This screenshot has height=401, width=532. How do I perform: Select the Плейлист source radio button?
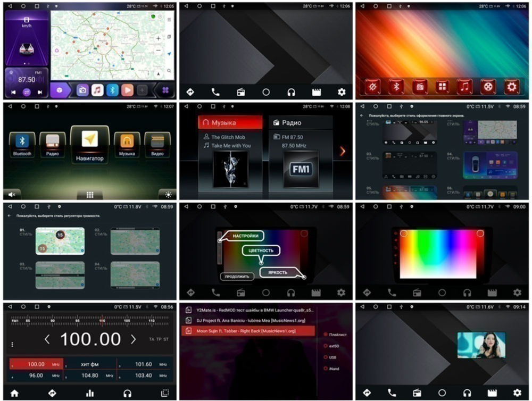coord(326,335)
